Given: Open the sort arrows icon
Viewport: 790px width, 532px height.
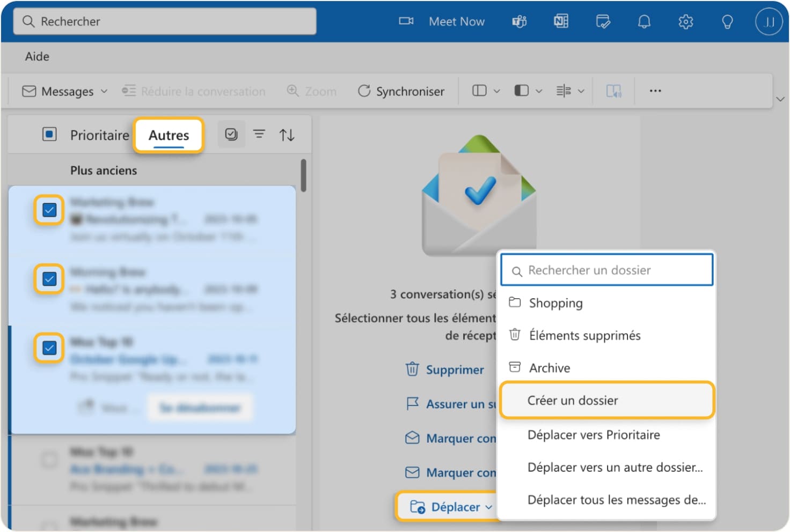Looking at the screenshot, I should tap(287, 135).
